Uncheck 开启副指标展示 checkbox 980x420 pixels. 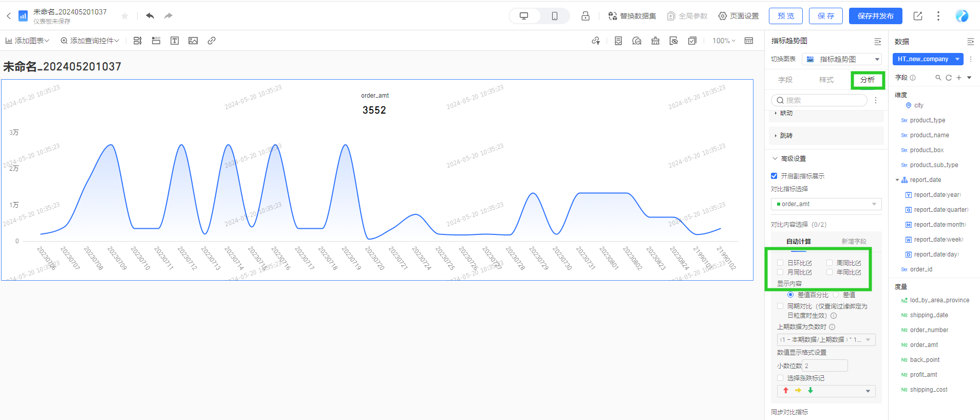click(x=775, y=176)
